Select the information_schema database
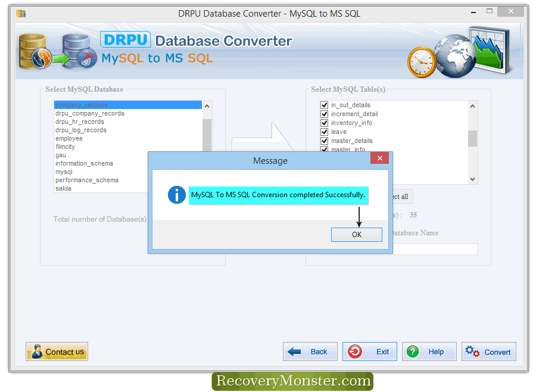 tap(84, 163)
